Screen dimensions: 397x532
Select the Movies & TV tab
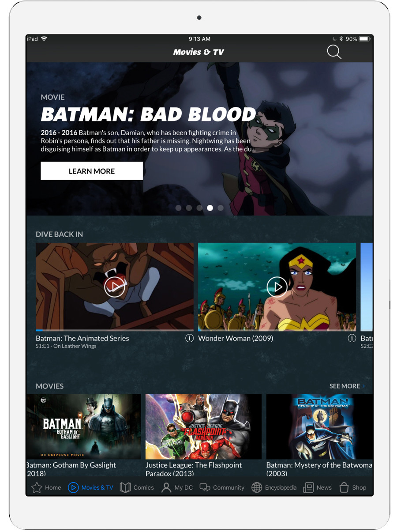coord(90,487)
